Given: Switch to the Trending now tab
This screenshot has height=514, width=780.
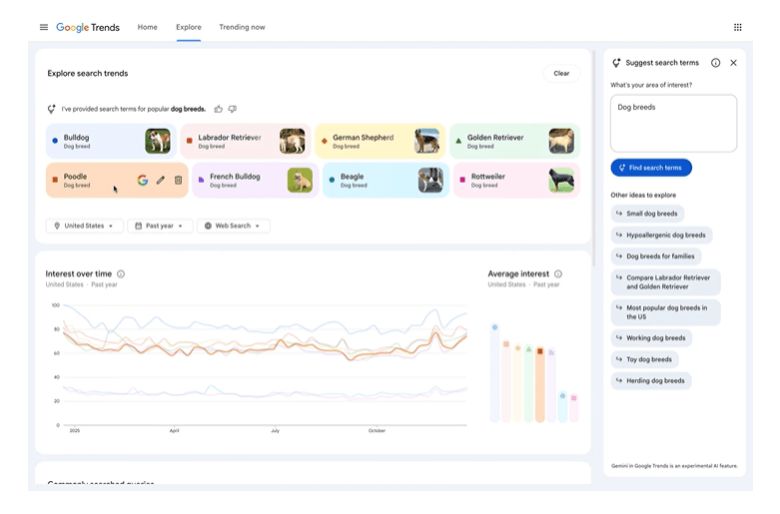Looking at the screenshot, I should (x=242, y=27).
